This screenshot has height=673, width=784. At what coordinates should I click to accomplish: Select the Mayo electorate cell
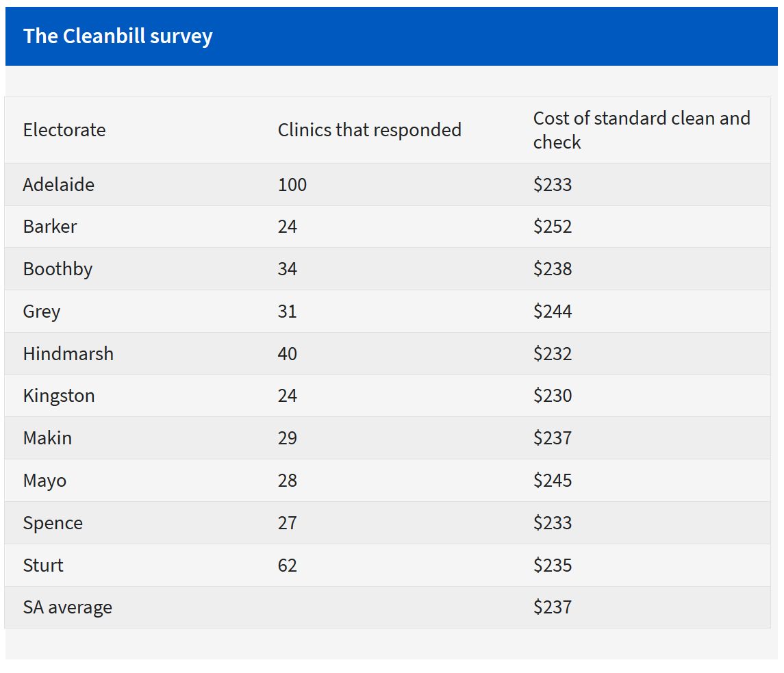click(x=45, y=481)
